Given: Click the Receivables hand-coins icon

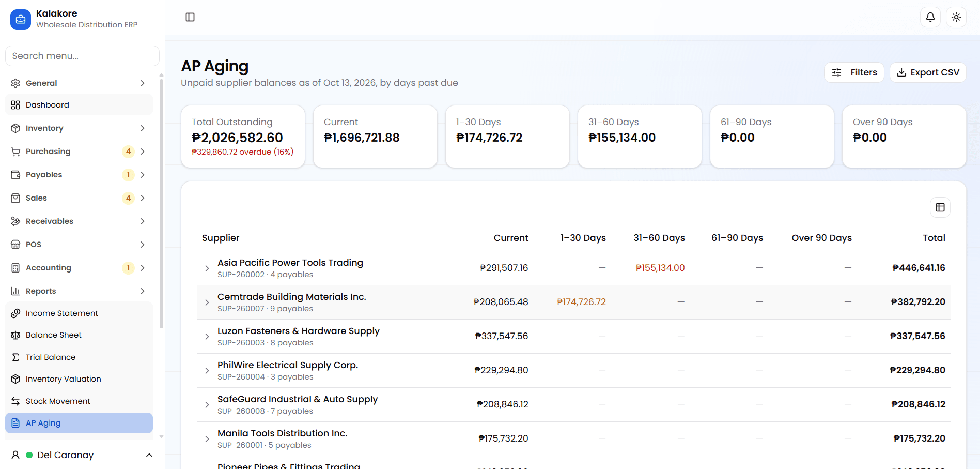Looking at the screenshot, I should tap(15, 221).
